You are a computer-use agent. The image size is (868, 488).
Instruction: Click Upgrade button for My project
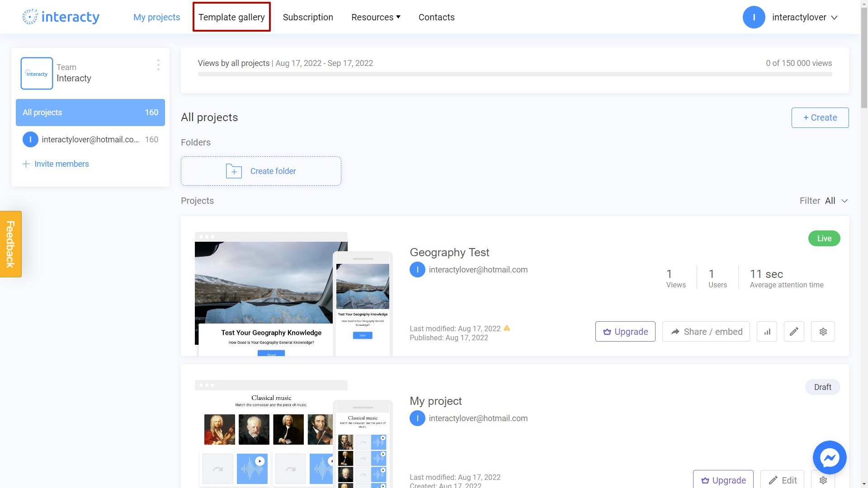coord(723,479)
